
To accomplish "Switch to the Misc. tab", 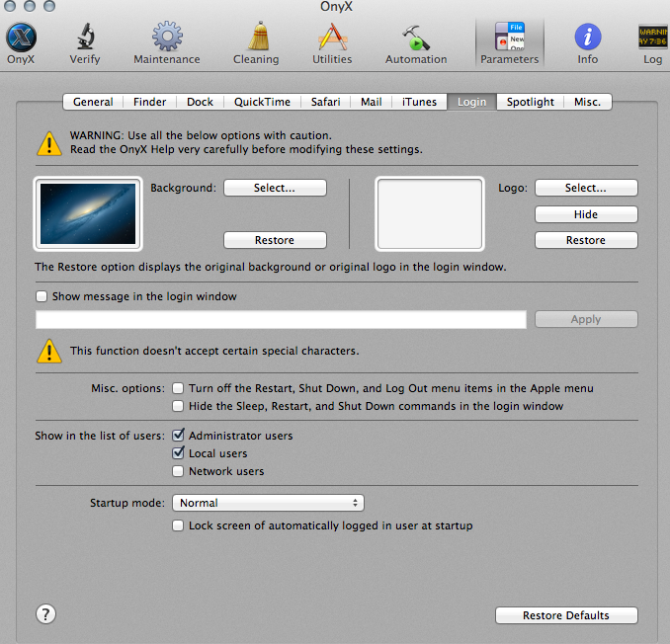I will [588, 102].
